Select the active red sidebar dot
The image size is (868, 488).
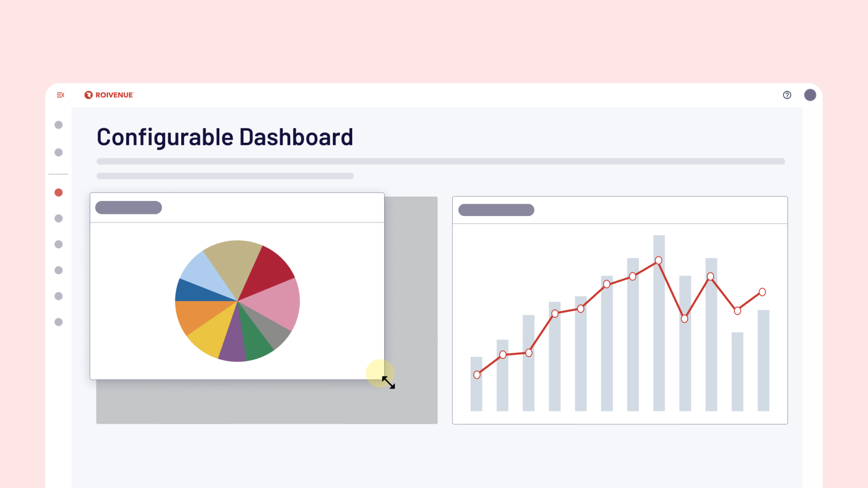coord(58,192)
